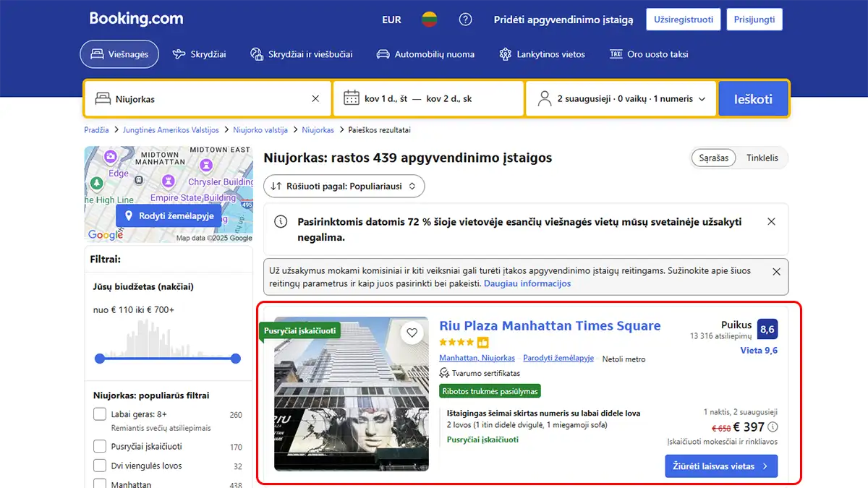Select Skrydžiai ir viešbučiai combined search icon

[x=255, y=53]
